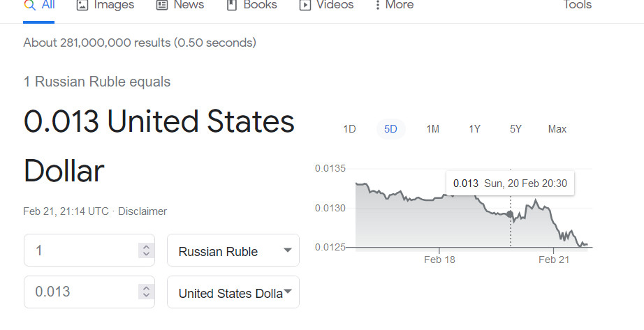The height and width of the screenshot is (330, 644).
Task: Click the Videos tab play icon
Action: point(305,5)
